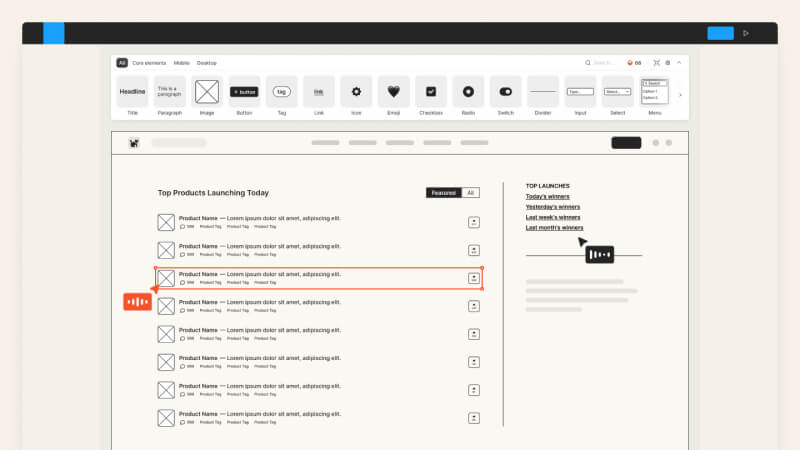Click the play preview icon

tap(745, 33)
